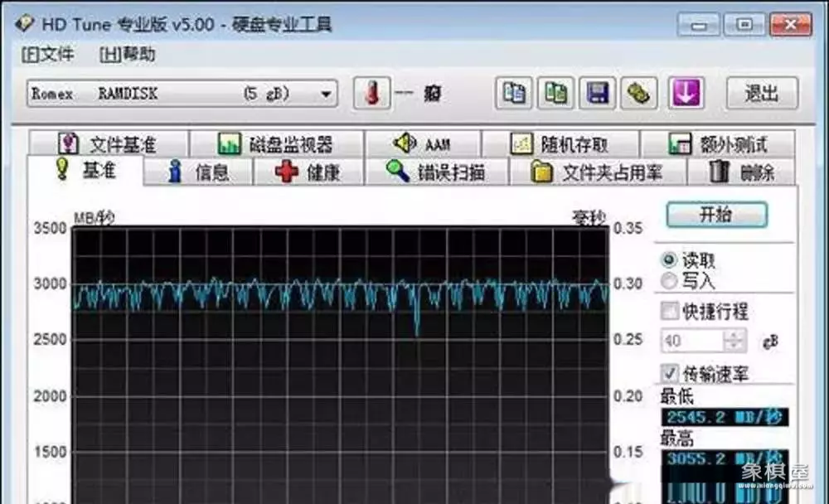This screenshot has height=504, width=829.
Task: Open the 文件夹占用率 tab
Action: point(598,172)
